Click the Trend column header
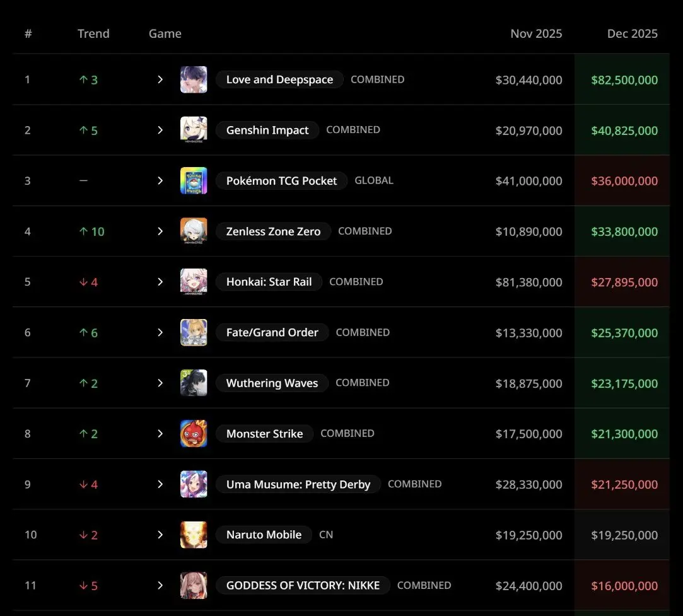 [x=93, y=33]
